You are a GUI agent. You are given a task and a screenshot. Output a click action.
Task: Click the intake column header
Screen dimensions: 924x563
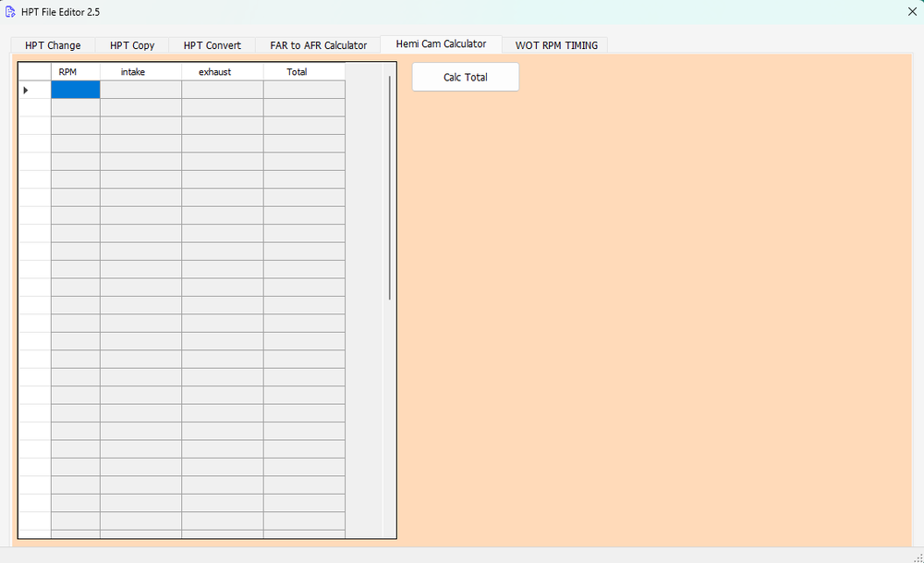click(132, 71)
